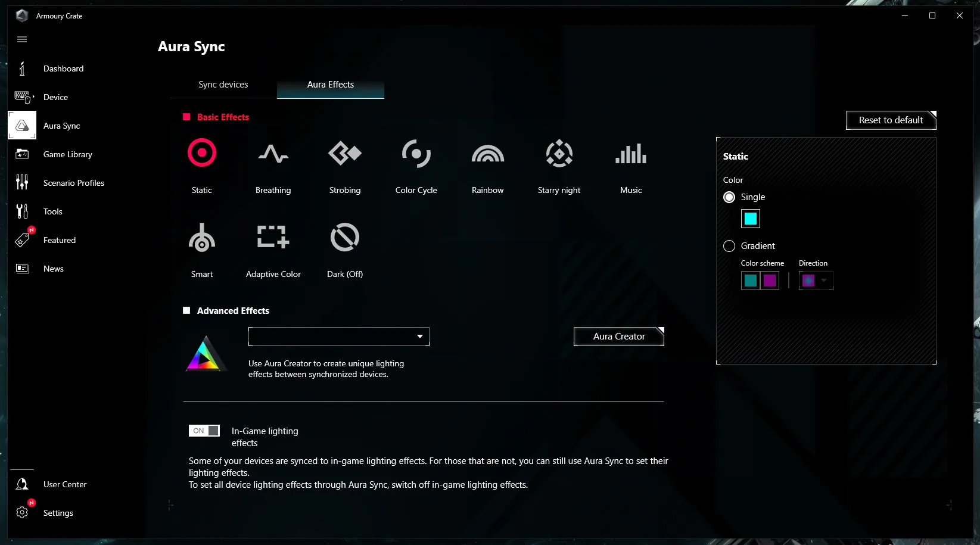This screenshot has height=545, width=980.
Task: Open the Featured tag icon
Action: click(x=22, y=240)
